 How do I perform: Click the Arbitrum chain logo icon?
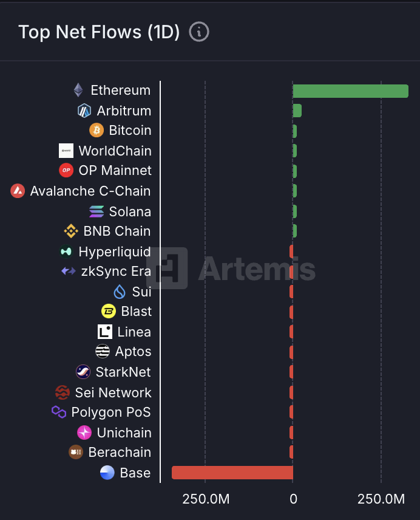(84, 111)
